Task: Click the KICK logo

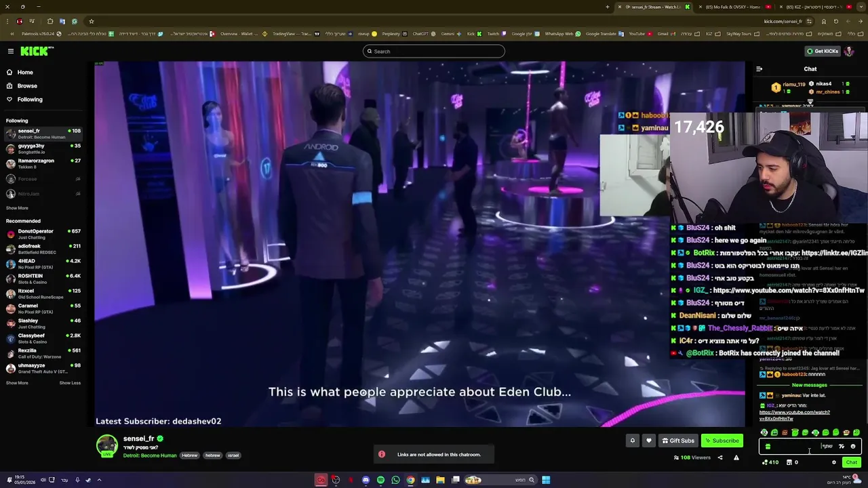Action: pyautogui.click(x=37, y=52)
